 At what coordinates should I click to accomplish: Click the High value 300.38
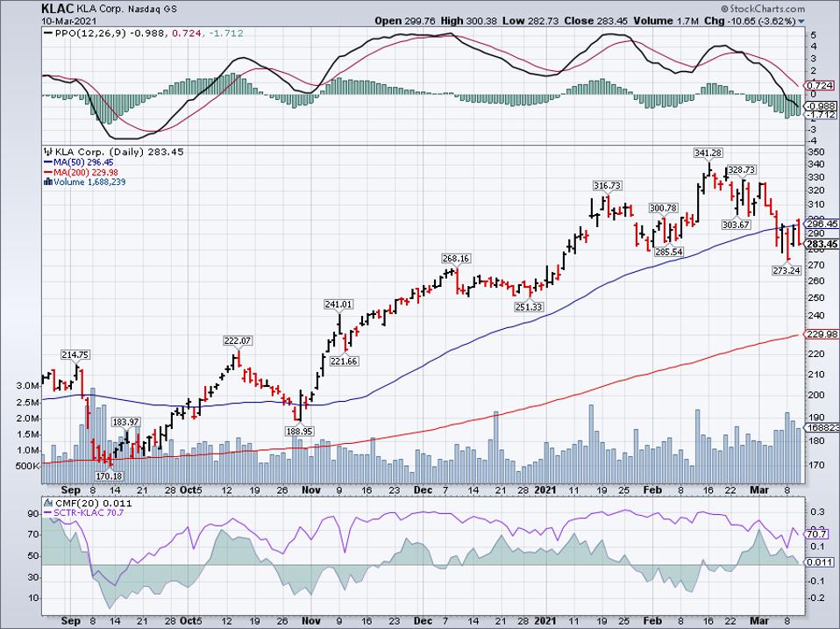click(482, 21)
